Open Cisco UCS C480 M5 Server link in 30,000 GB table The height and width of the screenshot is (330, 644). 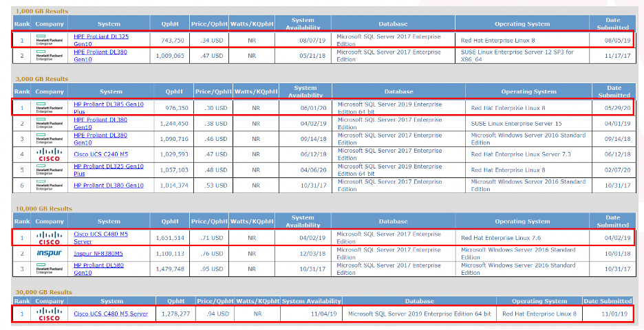(x=111, y=314)
